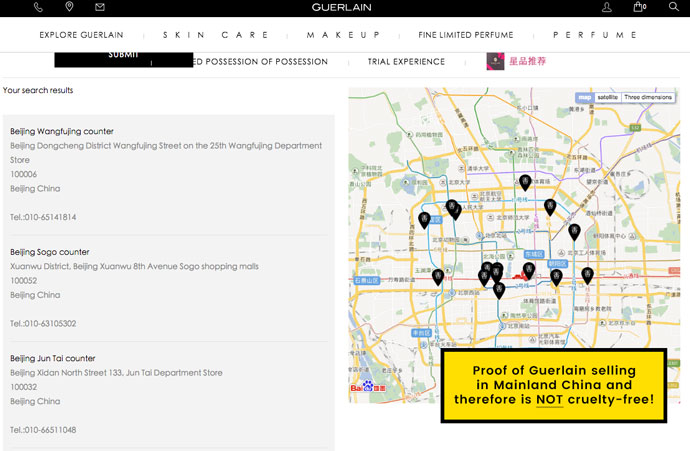
Task: Open the Skin Care menu
Action: [215, 35]
